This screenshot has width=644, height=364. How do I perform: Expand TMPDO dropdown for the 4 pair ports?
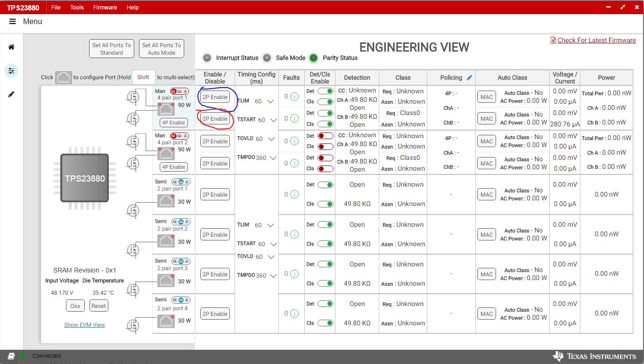coord(273,158)
